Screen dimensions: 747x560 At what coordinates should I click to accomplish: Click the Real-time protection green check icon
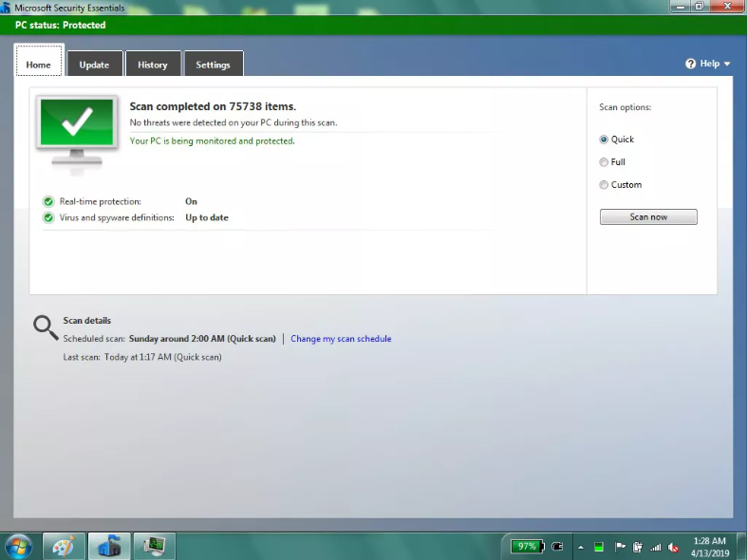[x=48, y=201]
